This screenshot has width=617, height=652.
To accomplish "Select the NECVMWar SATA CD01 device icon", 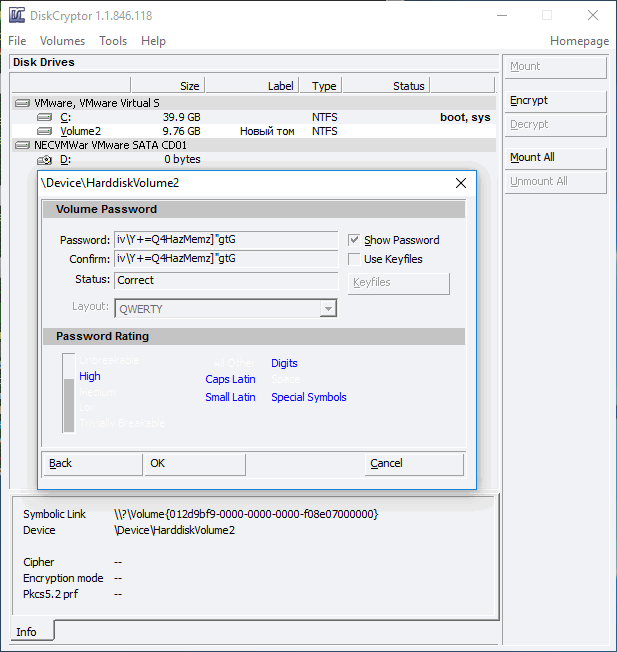I will [x=22, y=146].
